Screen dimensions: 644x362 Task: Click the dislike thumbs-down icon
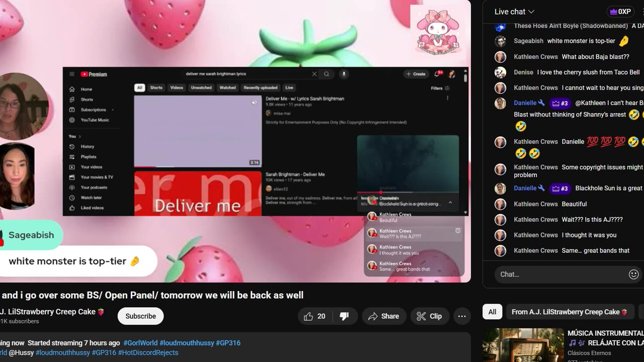click(x=345, y=316)
